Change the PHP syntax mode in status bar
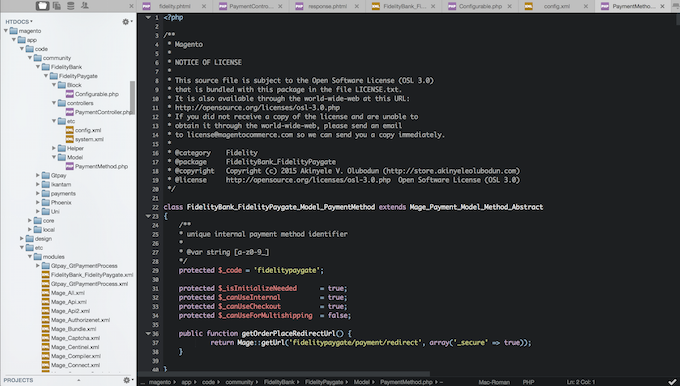The height and width of the screenshot is (386, 680). (x=528, y=382)
